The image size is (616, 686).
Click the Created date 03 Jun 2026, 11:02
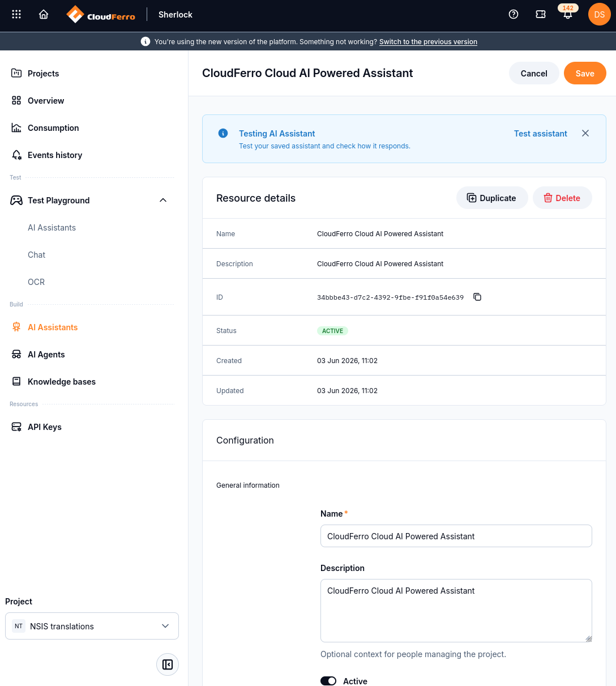click(347, 360)
